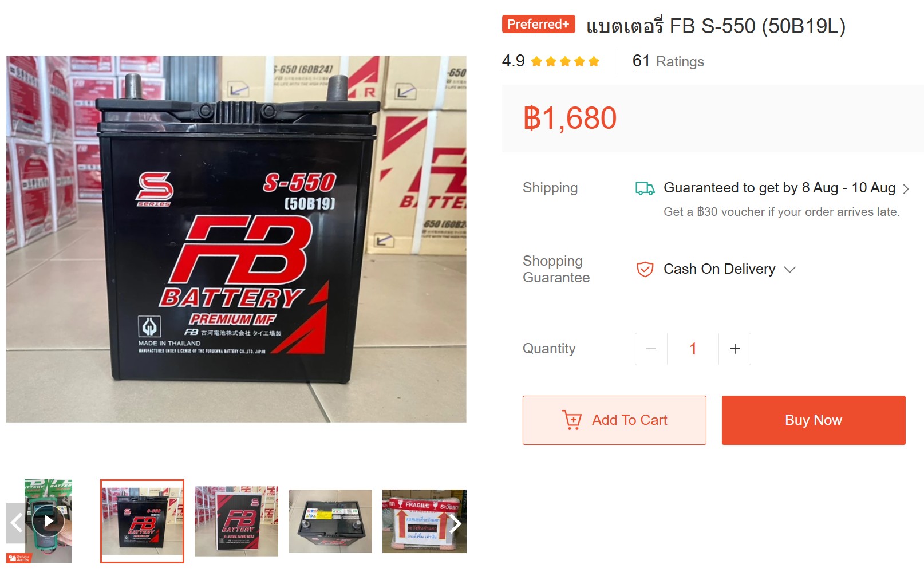The image size is (924, 572).
Task: Click the shield guarantee icon
Action: [x=645, y=269]
